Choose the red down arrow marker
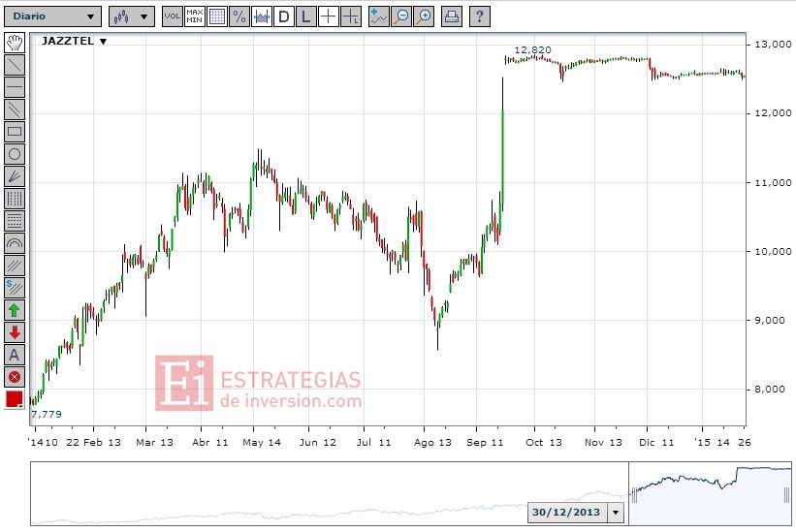 [x=15, y=332]
